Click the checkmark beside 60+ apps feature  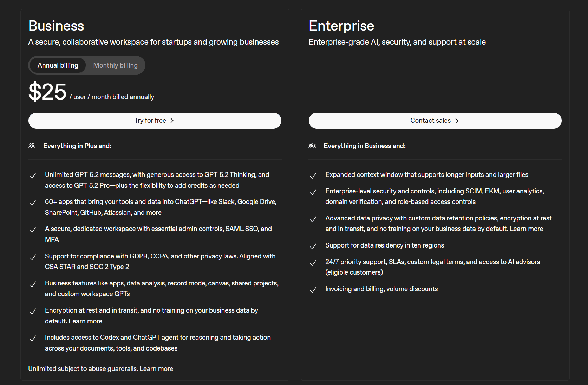coord(33,203)
